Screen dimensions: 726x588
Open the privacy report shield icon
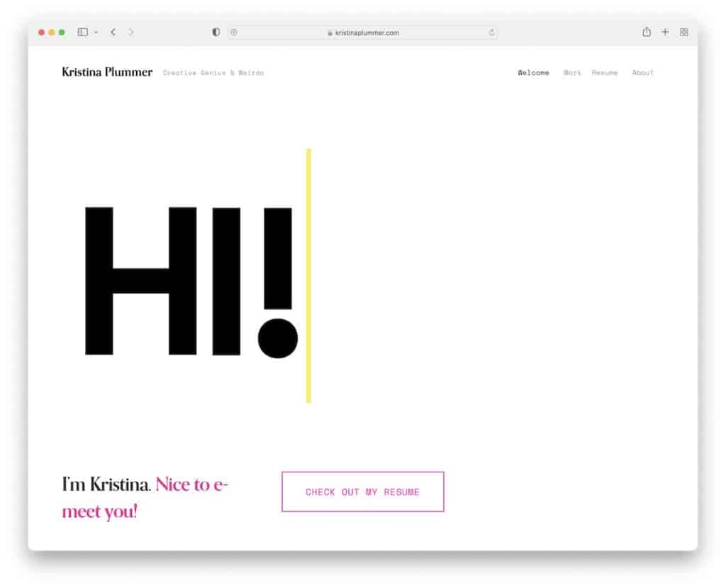(216, 32)
